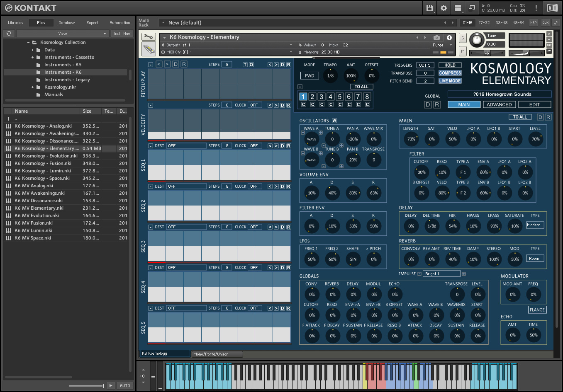563x392 pixels.
Task: Open the IMPULSE Bright 1 dropdown
Action: coord(442,274)
